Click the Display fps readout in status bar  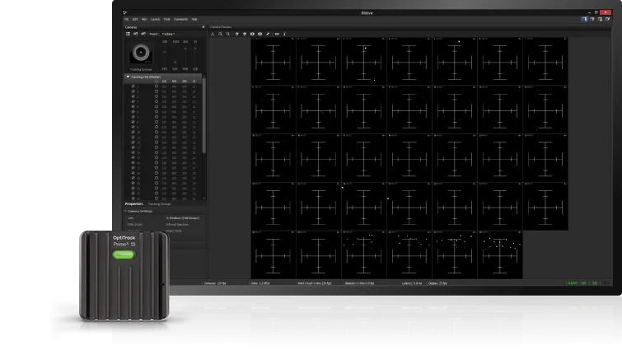(438, 283)
